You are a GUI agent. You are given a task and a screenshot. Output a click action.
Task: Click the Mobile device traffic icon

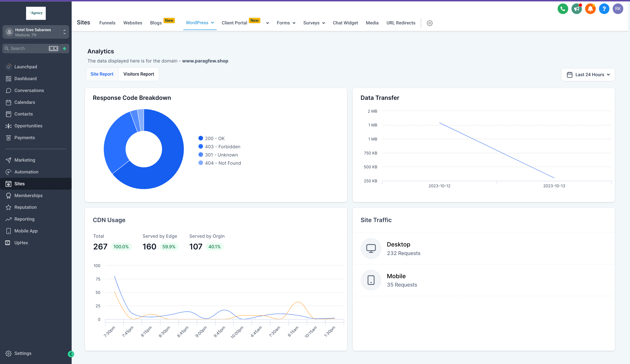pyautogui.click(x=371, y=280)
